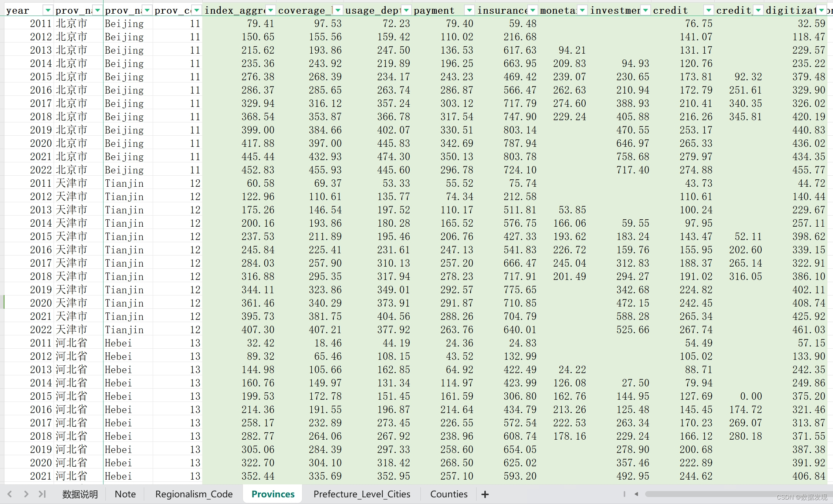
Task: Open the Prefecture_Level_Cities sheet tab
Action: coord(362,494)
